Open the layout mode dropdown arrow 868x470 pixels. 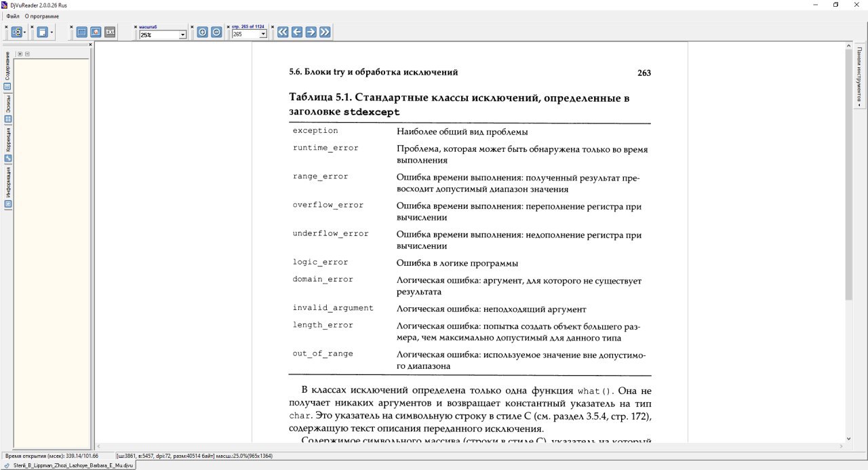click(24, 32)
